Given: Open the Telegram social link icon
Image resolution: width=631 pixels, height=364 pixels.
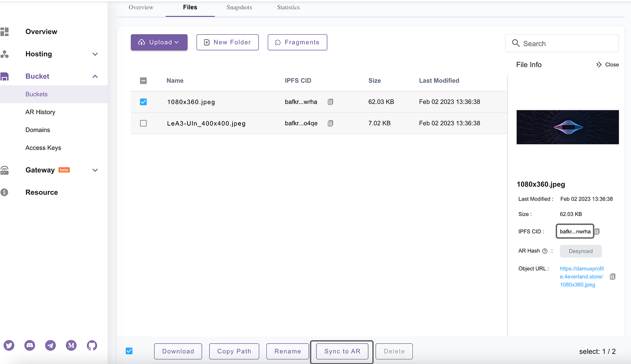Looking at the screenshot, I should tap(50, 346).
